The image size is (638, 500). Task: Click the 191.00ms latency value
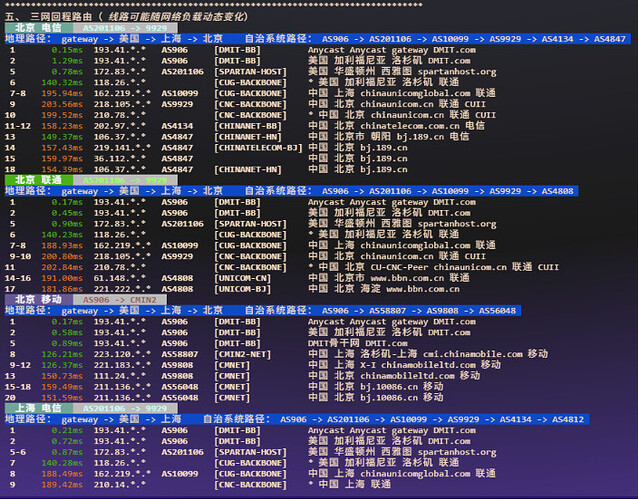pyautogui.click(x=62, y=279)
